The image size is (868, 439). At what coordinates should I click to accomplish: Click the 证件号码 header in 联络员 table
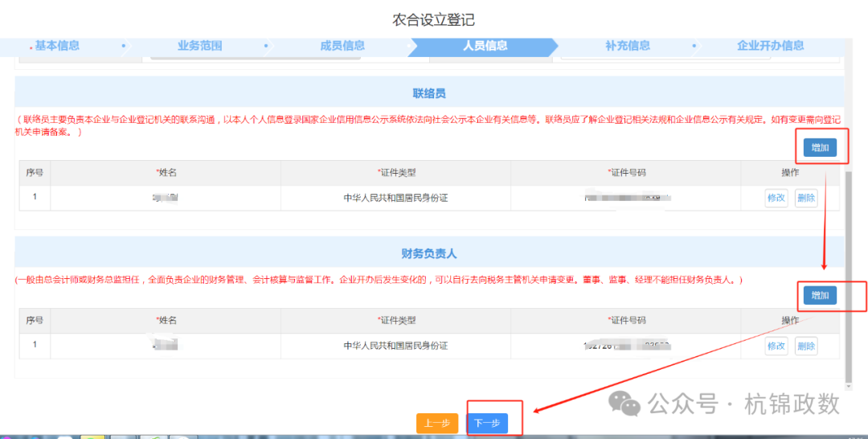tap(626, 173)
